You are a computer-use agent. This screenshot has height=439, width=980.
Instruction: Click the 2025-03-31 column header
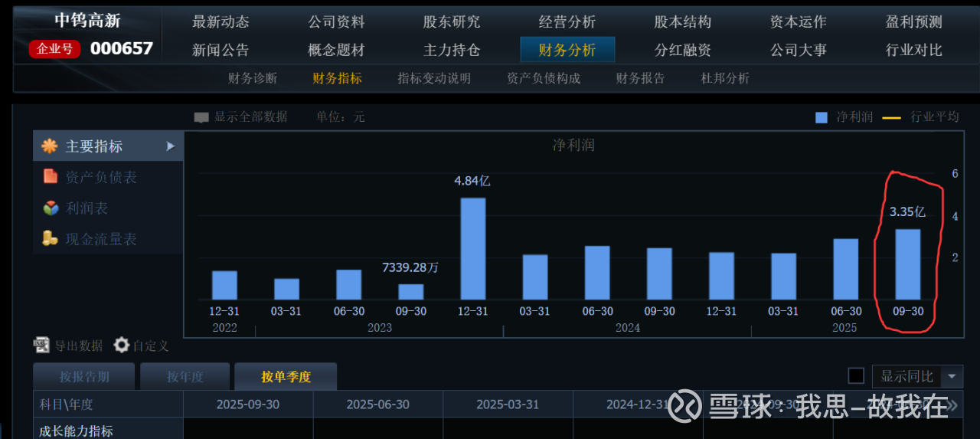[508, 404]
